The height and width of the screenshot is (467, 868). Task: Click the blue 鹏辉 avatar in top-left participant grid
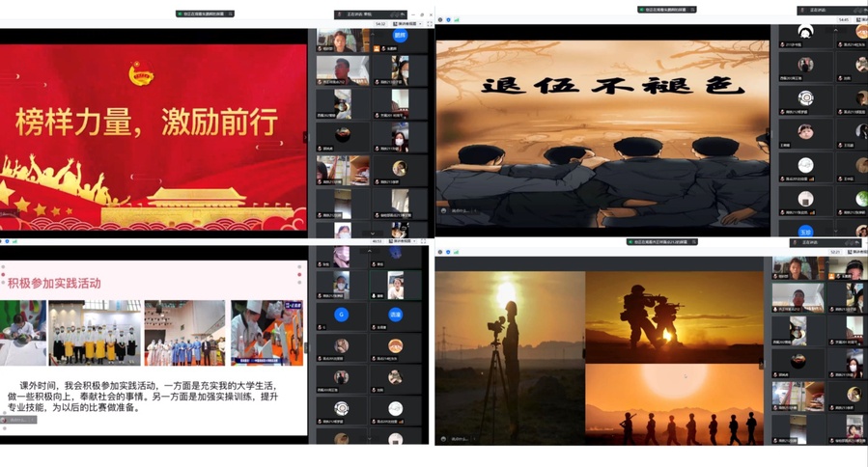point(399,36)
